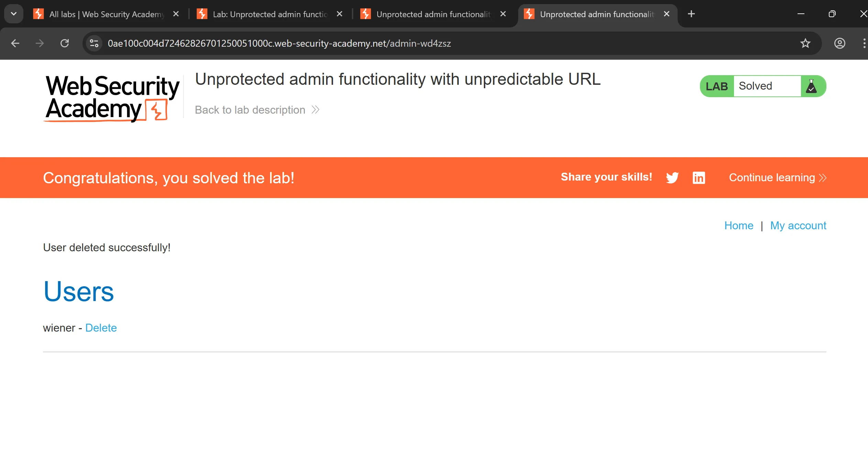Close the All labs tab
The image size is (868, 461).
click(x=176, y=14)
